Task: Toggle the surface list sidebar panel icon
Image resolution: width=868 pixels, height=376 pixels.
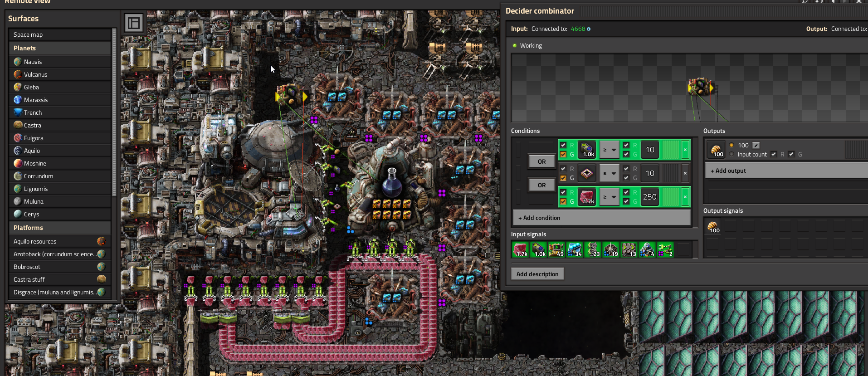Action: (134, 23)
